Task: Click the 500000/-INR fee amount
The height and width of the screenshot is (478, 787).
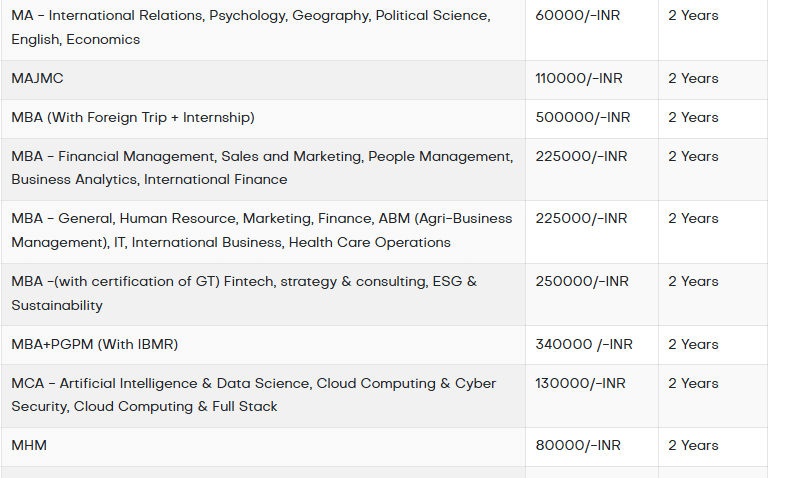Action: tap(583, 117)
